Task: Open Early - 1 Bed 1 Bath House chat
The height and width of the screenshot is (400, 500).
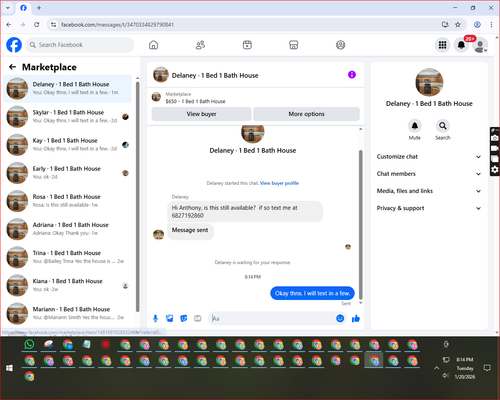Action: pyautogui.click(x=68, y=173)
